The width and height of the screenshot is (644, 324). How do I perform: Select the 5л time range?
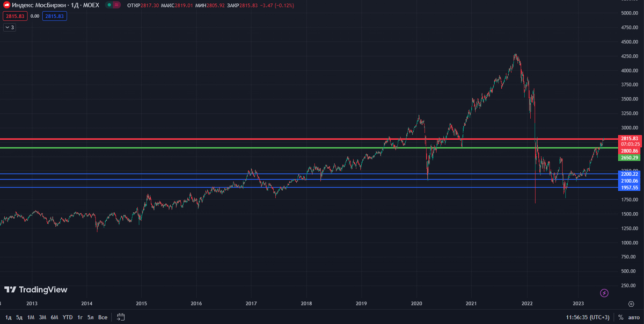point(91,317)
